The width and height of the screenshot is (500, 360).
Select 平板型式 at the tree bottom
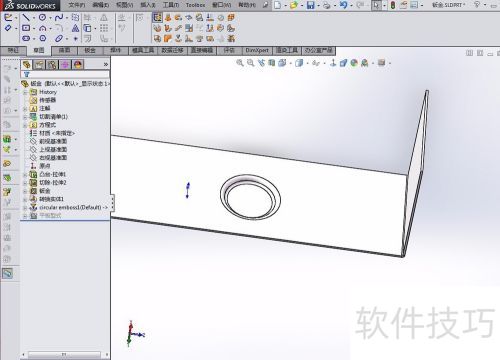50,216
